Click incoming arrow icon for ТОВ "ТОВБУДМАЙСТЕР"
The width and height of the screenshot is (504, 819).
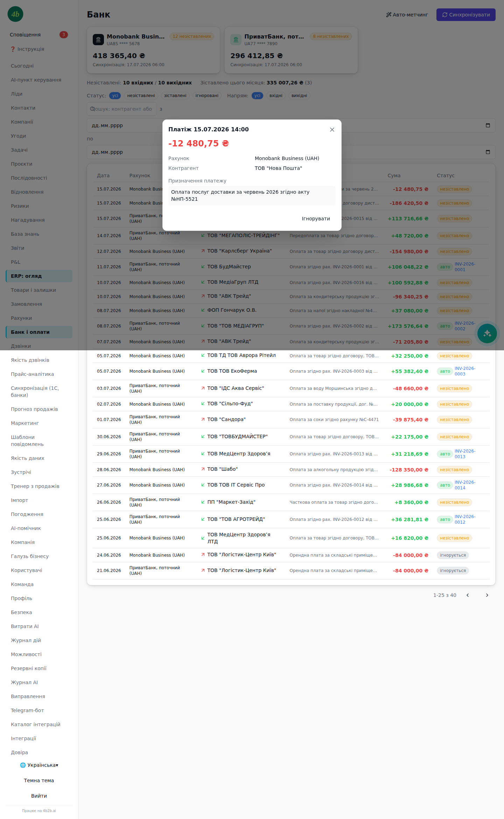[203, 437]
